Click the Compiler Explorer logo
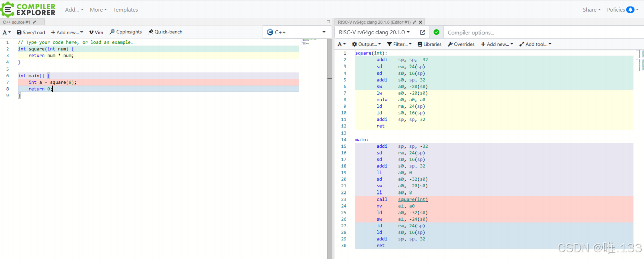 point(29,10)
